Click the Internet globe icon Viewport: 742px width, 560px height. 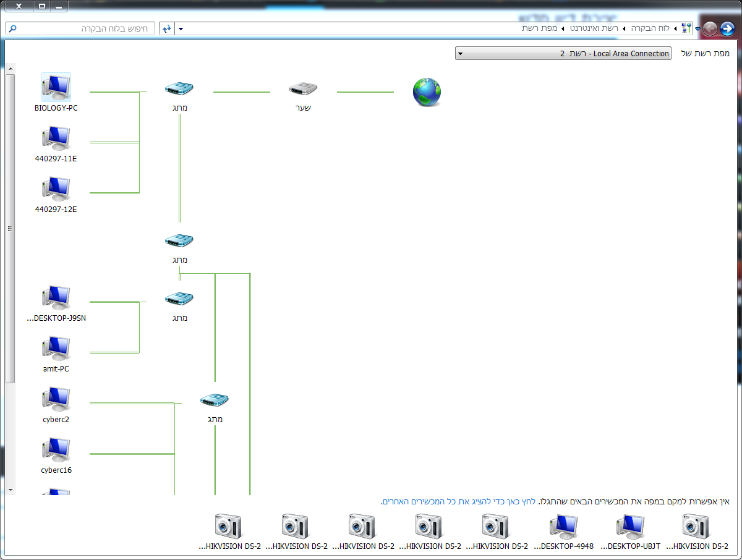pyautogui.click(x=427, y=92)
